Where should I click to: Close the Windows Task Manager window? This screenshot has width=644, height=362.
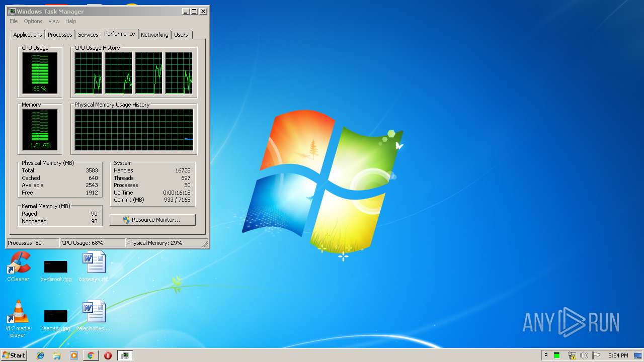pyautogui.click(x=203, y=11)
